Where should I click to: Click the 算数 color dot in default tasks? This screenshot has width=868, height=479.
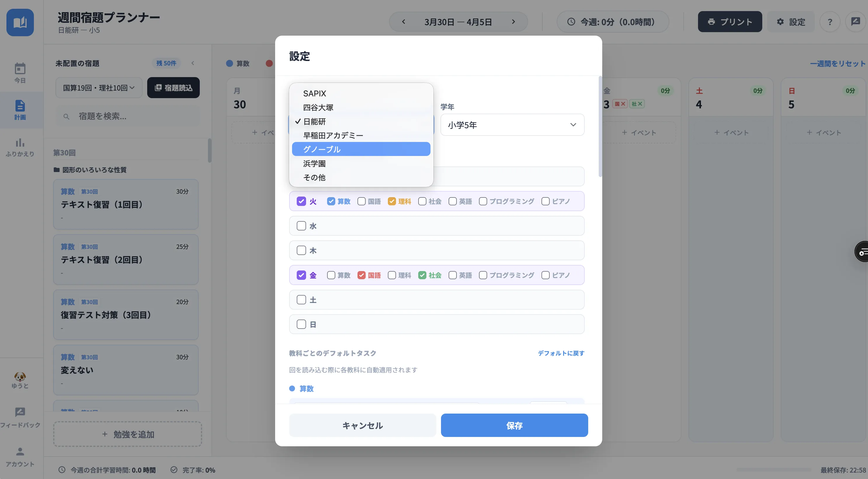[x=292, y=389]
